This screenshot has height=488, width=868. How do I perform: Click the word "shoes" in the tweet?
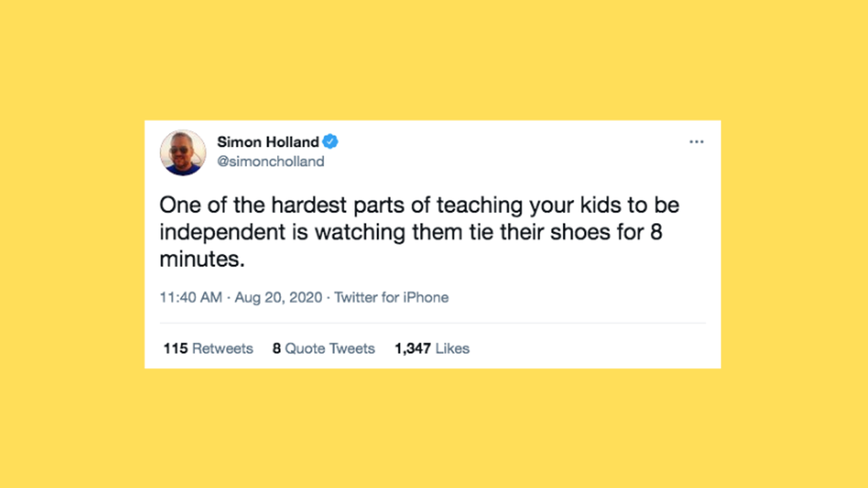(580, 232)
